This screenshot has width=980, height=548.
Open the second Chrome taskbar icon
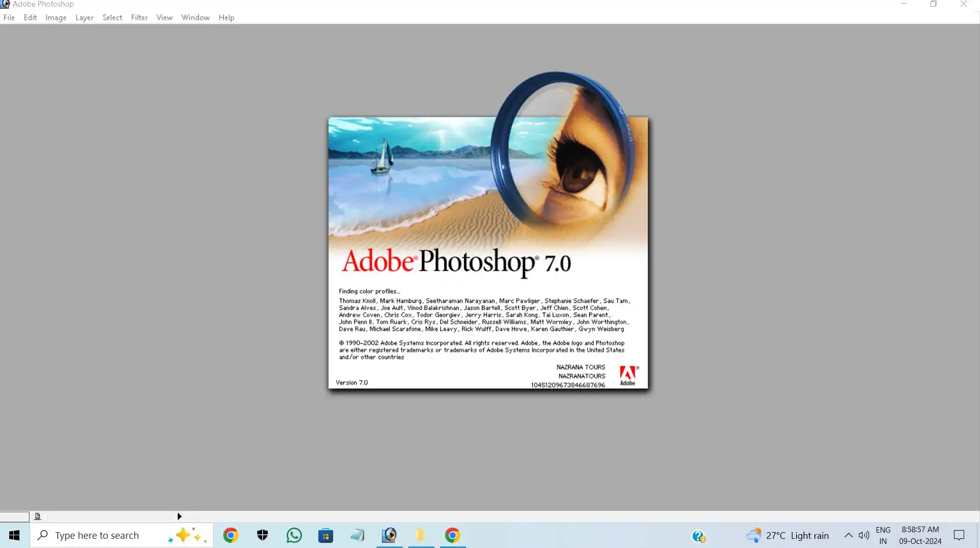453,535
